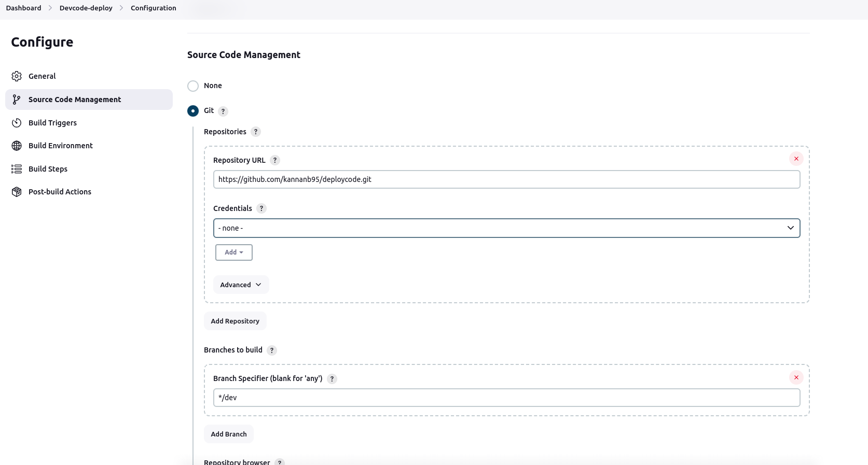The width and height of the screenshot is (868, 465).
Task: Open help icon next to Repository URL
Action: [275, 160]
